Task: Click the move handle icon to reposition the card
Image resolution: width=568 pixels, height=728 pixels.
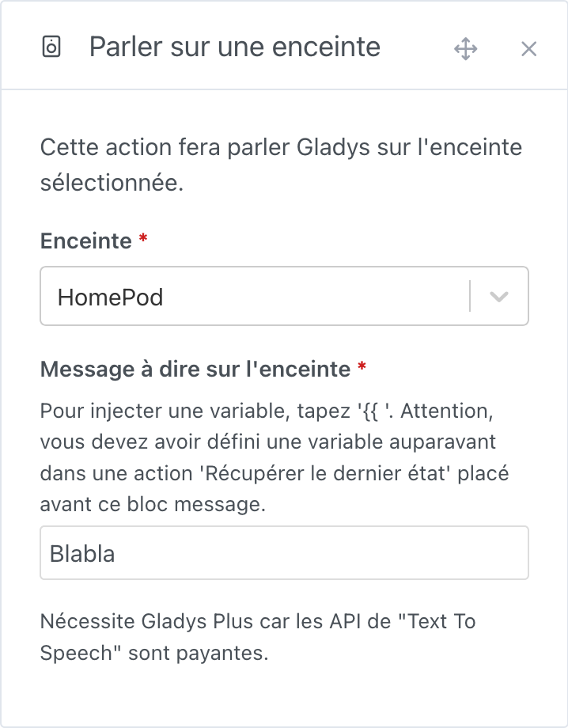Action: (x=465, y=48)
